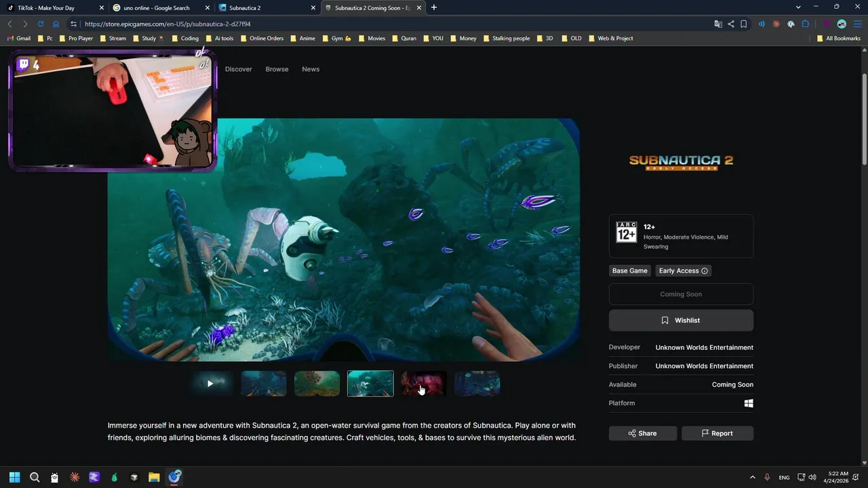Open the Coding bookmarks folder
Screen dimensions: 868x488
click(x=185, y=39)
